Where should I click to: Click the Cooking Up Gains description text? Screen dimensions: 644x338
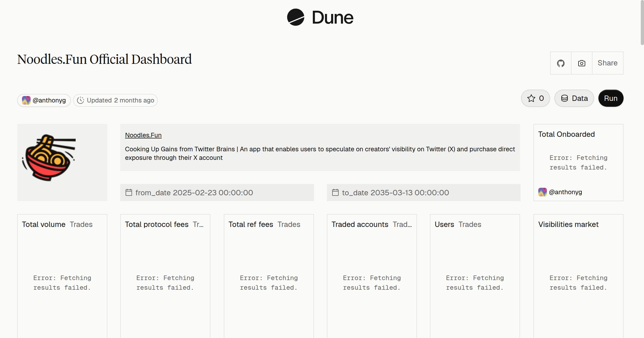(320, 153)
